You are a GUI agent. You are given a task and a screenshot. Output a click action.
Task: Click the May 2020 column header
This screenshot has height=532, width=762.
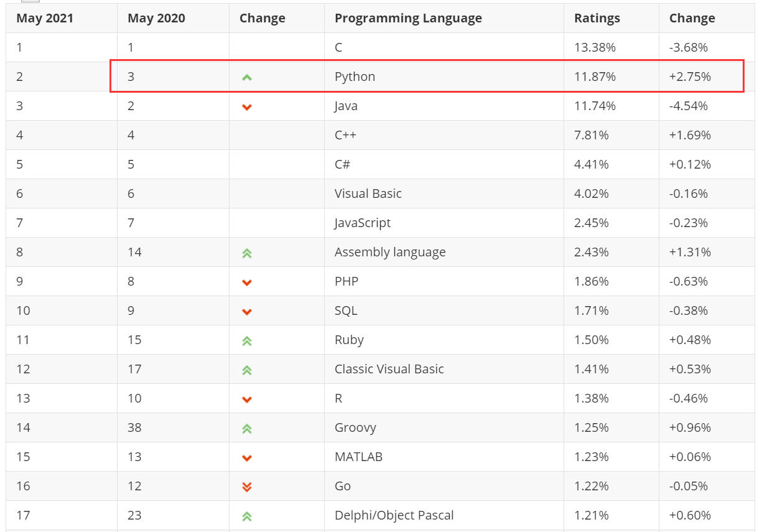tap(156, 18)
